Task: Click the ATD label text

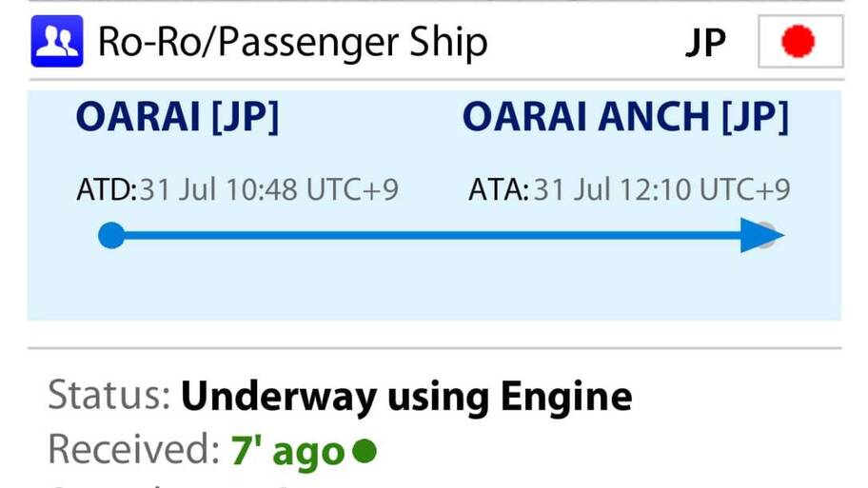Action: [x=107, y=190]
